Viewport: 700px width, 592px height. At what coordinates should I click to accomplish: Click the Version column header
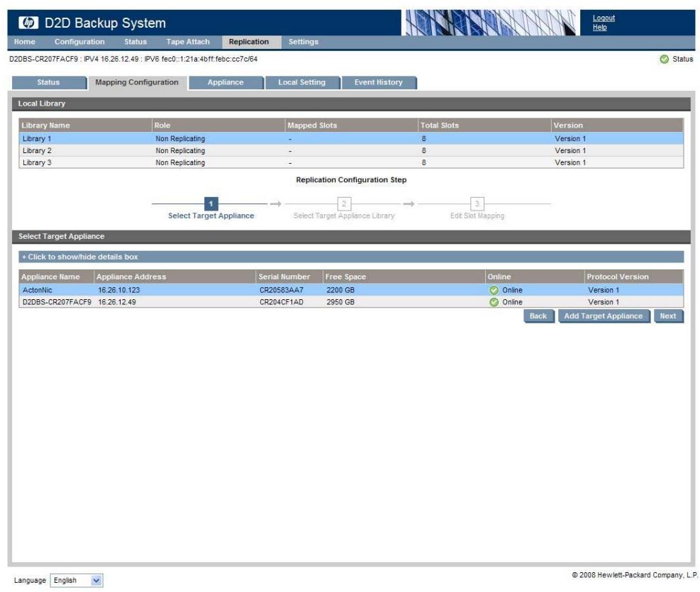coord(617,125)
